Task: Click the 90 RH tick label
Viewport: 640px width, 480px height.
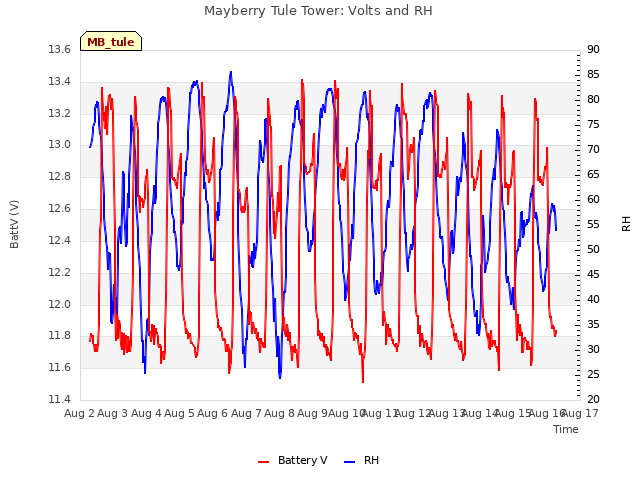Action: (593, 50)
